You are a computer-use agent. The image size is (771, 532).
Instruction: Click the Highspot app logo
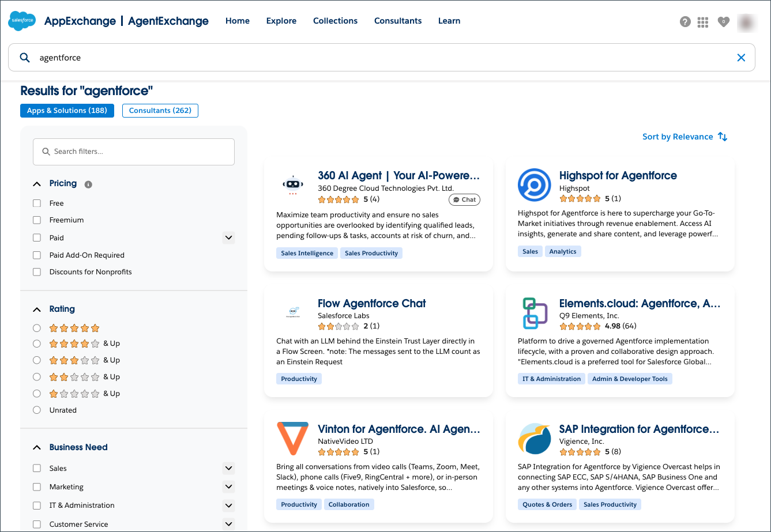(x=534, y=185)
